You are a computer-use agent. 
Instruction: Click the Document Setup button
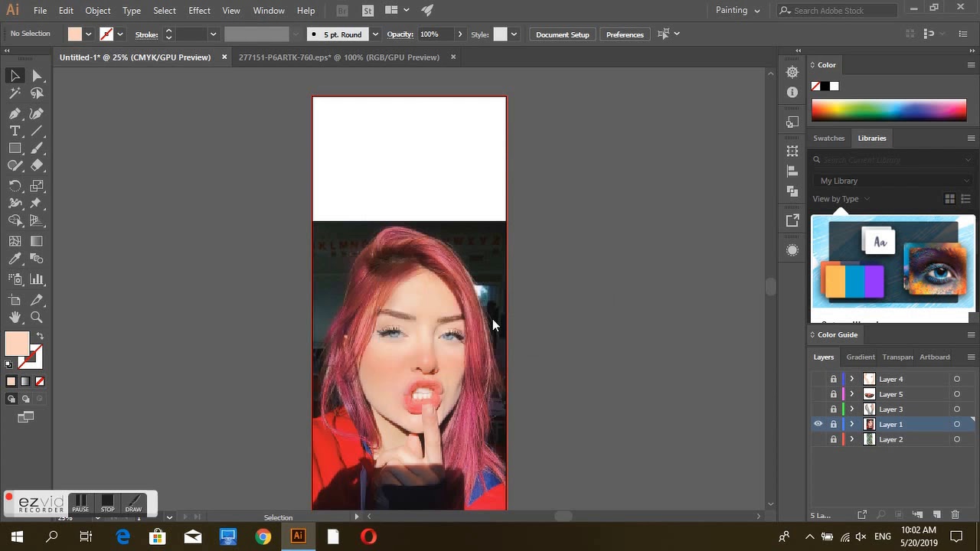562,34
